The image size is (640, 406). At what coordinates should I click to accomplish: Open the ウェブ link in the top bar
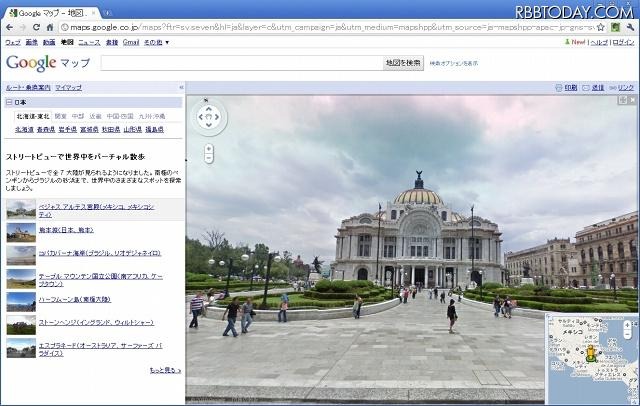point(13,42)
